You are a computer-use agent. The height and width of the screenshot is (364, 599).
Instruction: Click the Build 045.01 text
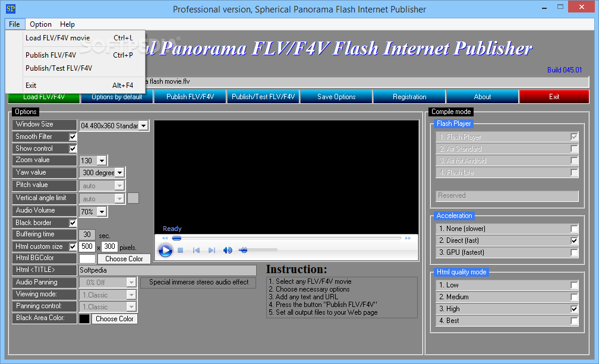coord(565,70)
